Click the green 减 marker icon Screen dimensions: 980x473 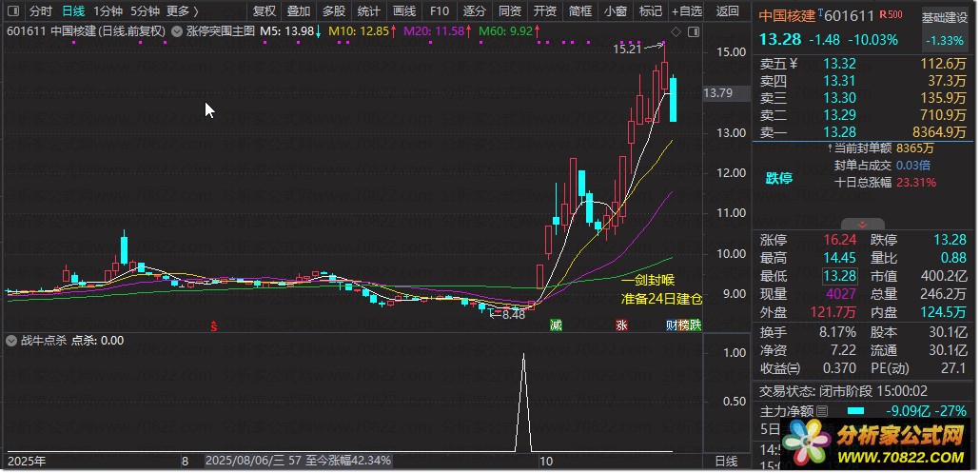[556, 325]
